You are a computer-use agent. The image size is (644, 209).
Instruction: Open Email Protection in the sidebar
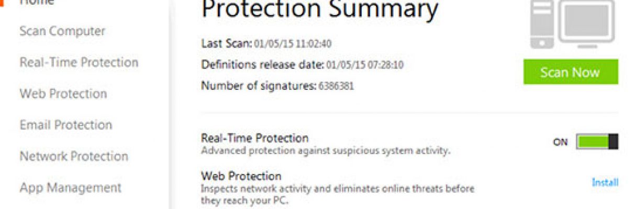[66, 125]
